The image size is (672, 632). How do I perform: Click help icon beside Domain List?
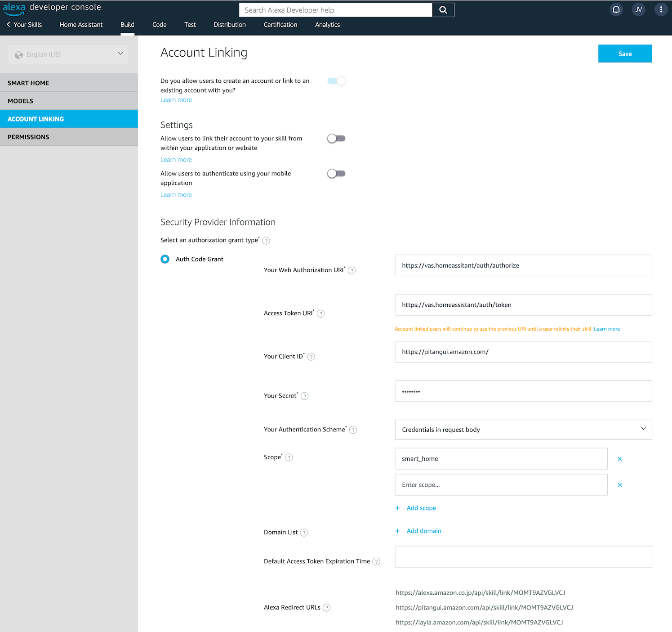(x=304, y=533)
